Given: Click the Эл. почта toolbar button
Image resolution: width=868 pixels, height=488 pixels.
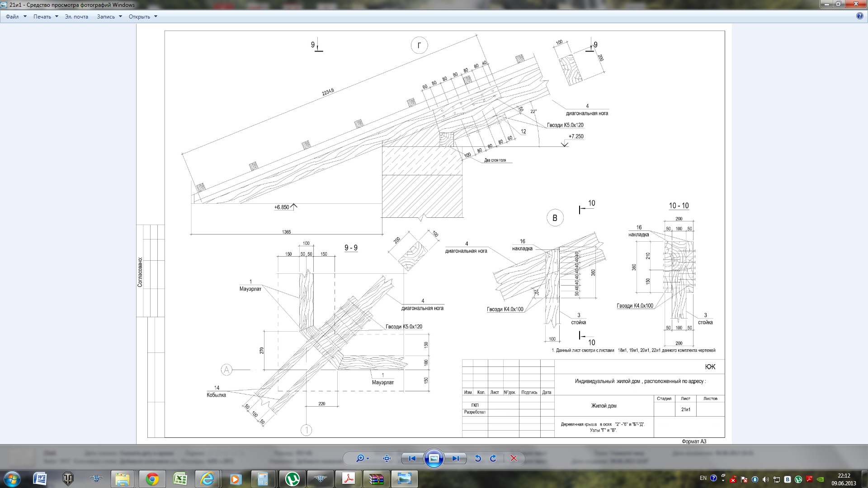Looking at the screenshot, I should click(76, 17).
